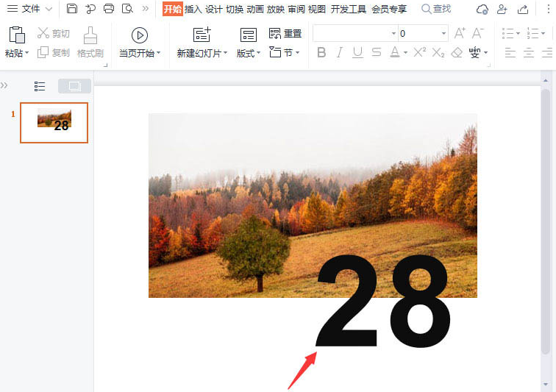
Task: Center align text
Action: [529, 52]
